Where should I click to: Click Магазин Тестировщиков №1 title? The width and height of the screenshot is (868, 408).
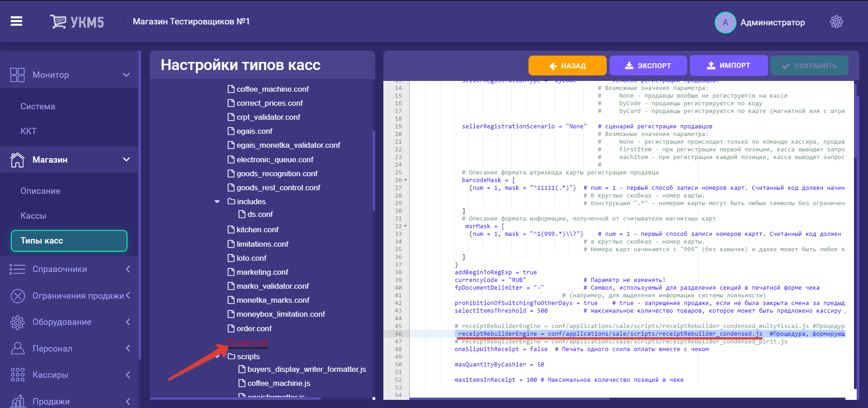click(x=191, y=22)
